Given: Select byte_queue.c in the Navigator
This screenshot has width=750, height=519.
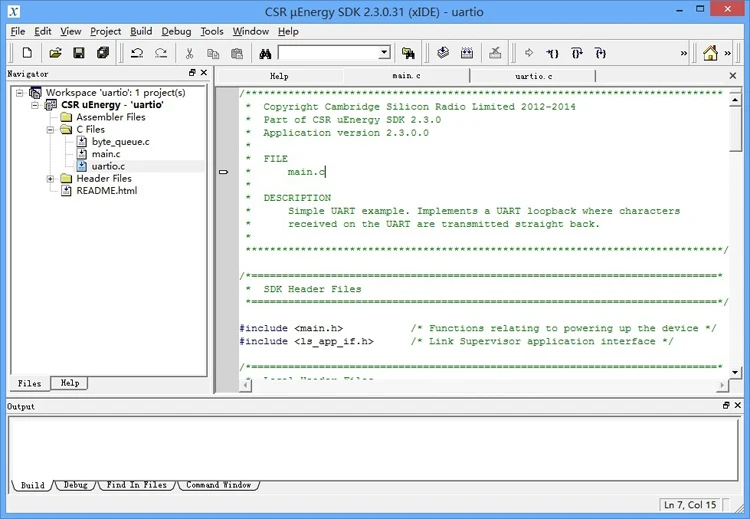Looking at the screenshot, I should click(x=120, y=142).
